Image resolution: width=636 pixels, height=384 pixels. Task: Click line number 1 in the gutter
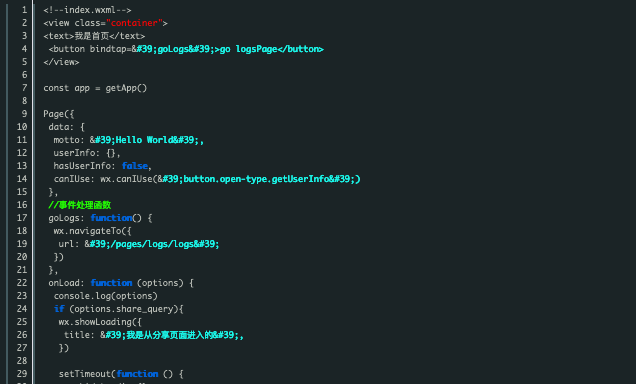coord(24,10)
